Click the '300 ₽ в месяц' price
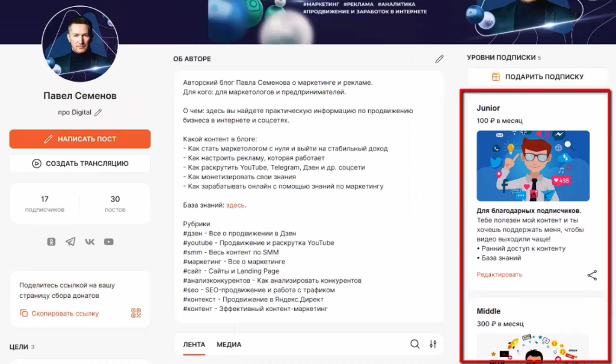Screen dimensions: 616x364 pyautogui.click(x=500, y=324)
